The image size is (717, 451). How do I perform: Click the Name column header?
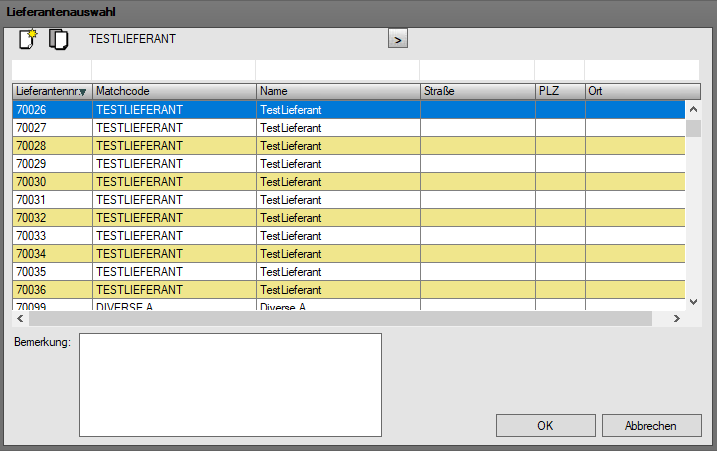coord(337,91)
